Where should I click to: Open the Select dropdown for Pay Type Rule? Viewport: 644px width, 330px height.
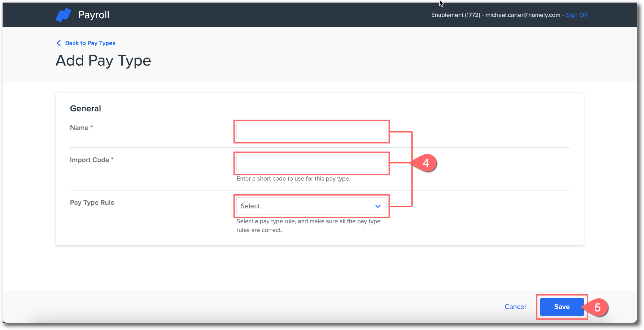[x=311, y=206]
